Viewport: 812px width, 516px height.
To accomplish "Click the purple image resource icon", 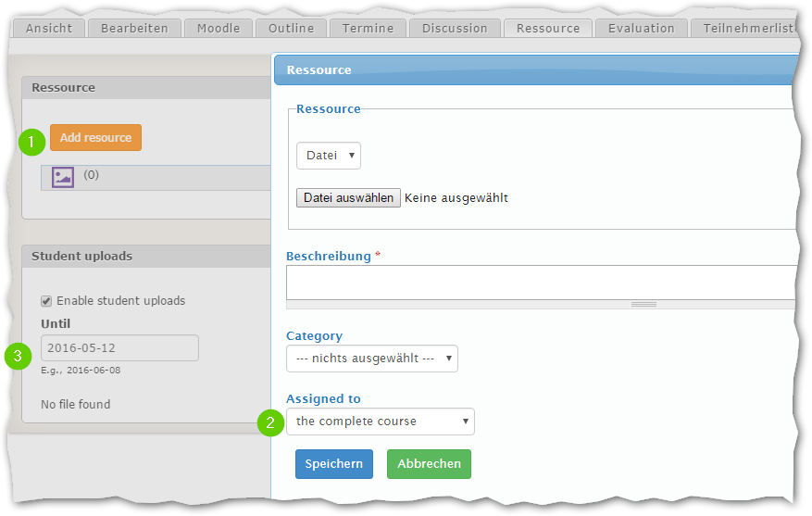I will (x=63, y=177).
